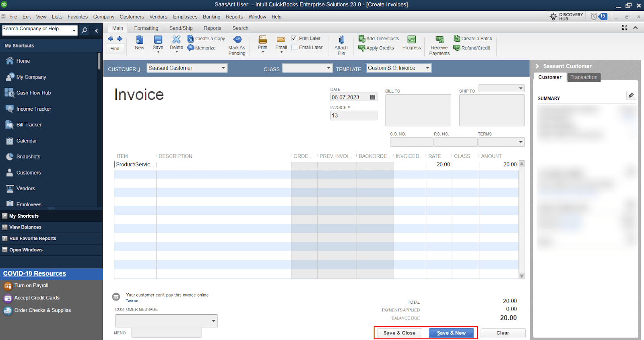
Task: Open Discovery Hub
Action: (x=567, y=16)
